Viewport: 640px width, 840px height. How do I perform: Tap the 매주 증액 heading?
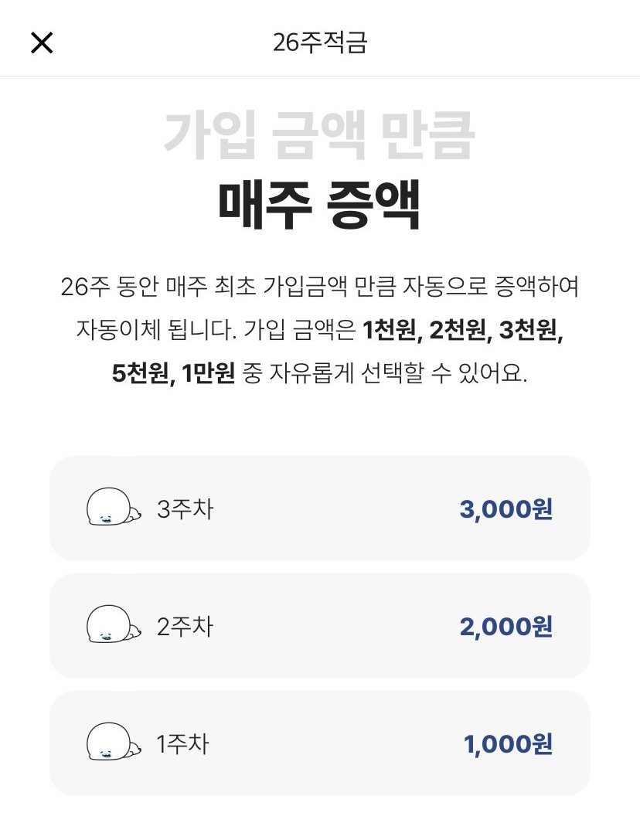coord(319,206)
